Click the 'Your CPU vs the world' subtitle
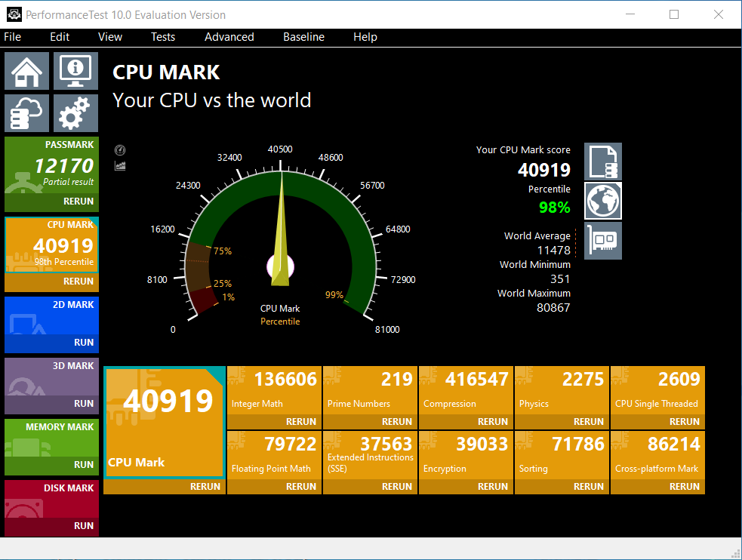Viewport: 742px width, 560px height. 211,100
